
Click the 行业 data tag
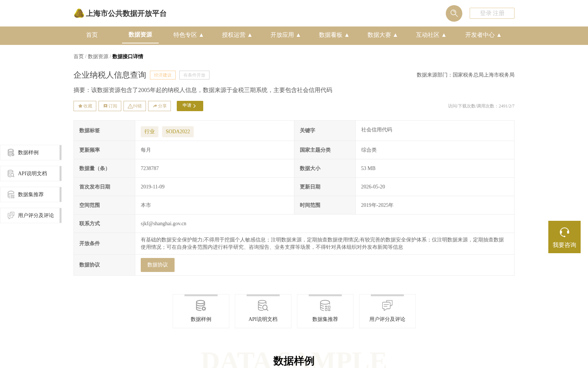point(150,132)
